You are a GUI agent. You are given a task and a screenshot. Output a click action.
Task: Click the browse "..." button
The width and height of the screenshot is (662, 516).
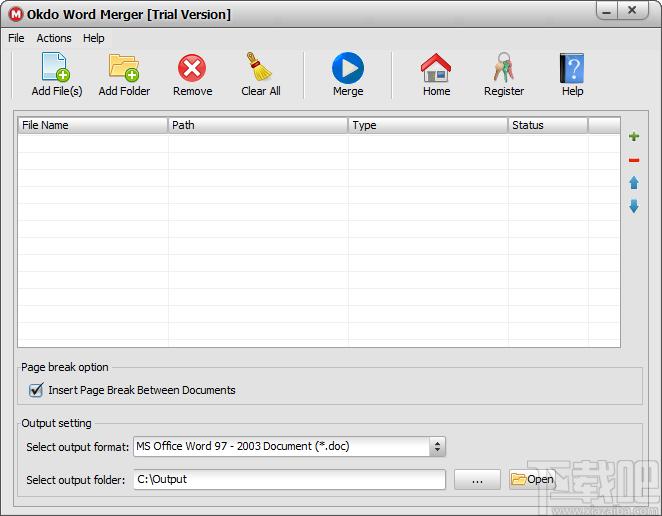click(x=477, y=480)
